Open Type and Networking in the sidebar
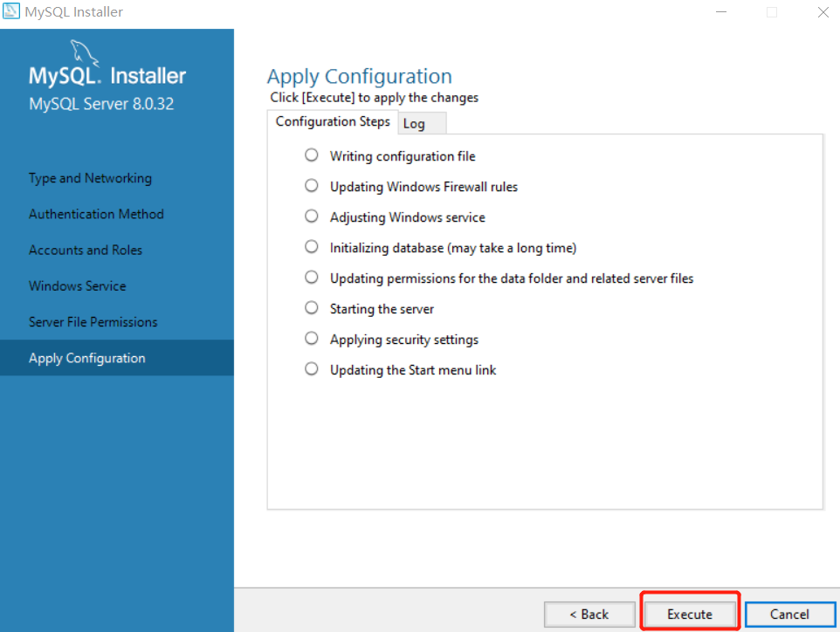 tap(90, 178)
